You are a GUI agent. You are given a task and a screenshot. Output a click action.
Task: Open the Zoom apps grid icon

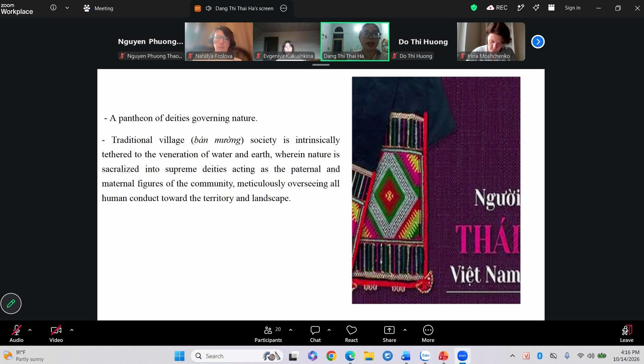tap(551, 8)
